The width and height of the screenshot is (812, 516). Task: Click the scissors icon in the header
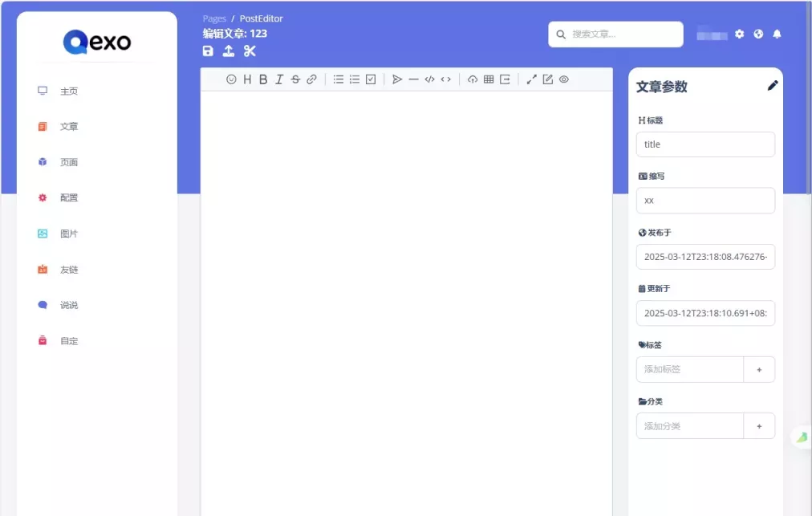point(250,51)
